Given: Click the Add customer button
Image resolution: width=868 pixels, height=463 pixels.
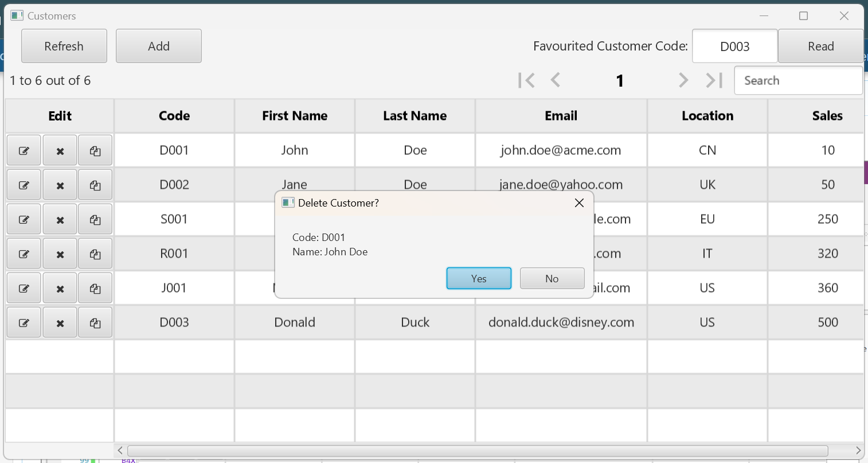Looking at the screenshot, I should click(x=159, y=46).
